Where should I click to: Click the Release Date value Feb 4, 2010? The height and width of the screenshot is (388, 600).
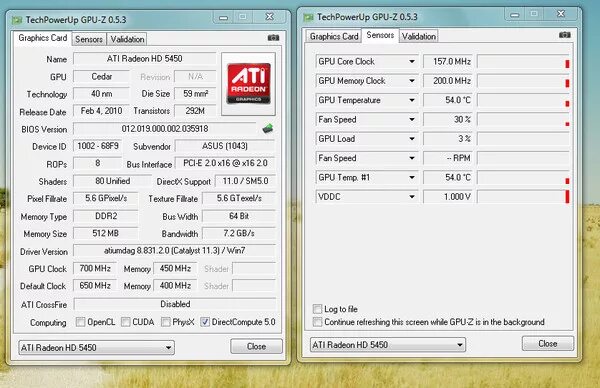click(x=101, y=111)
